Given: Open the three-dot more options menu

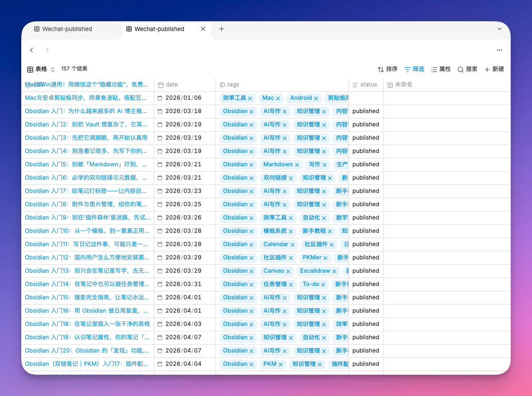Looking at the screenshot, I should (x=500, y=50).
